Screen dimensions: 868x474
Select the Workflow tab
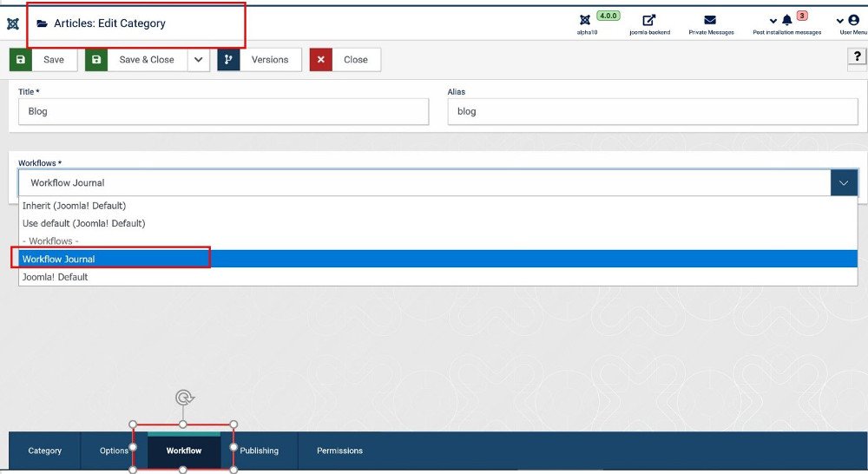click(x=184, y=451)
